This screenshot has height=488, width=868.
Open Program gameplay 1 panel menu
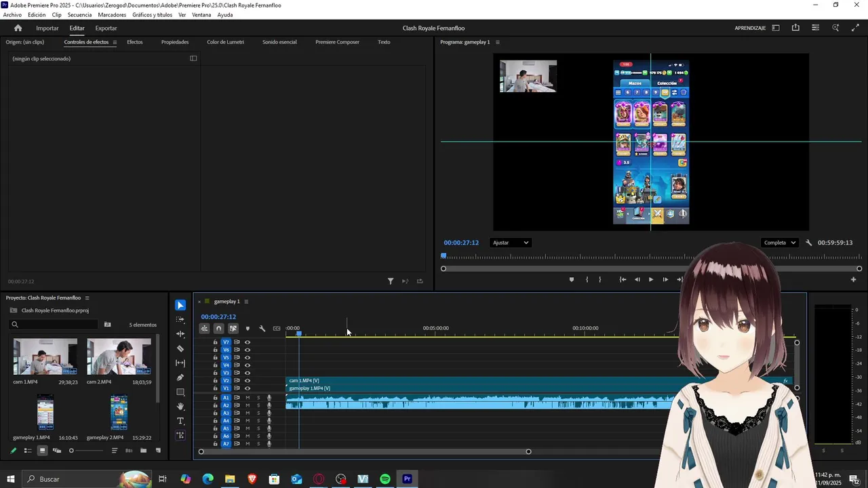(497, 42)
